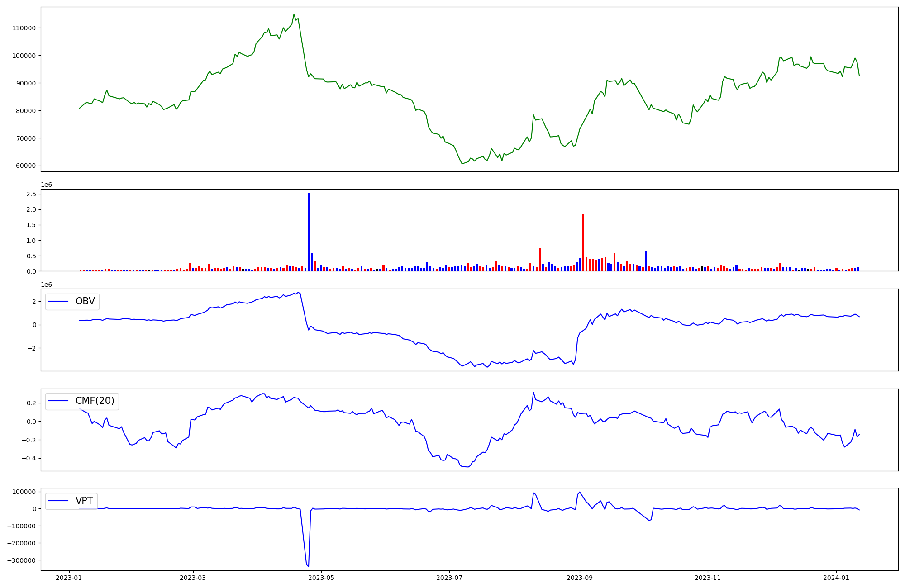Click the VPT legend label
The height and width of the screenshot is (588, 905).
click(x=84, y=500)
